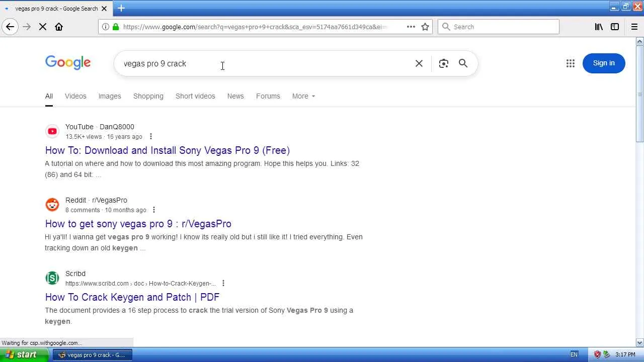The width and height of the screenshot is (644, 362).
Task: Go to Google home via the logo
Action: point(68,63)
